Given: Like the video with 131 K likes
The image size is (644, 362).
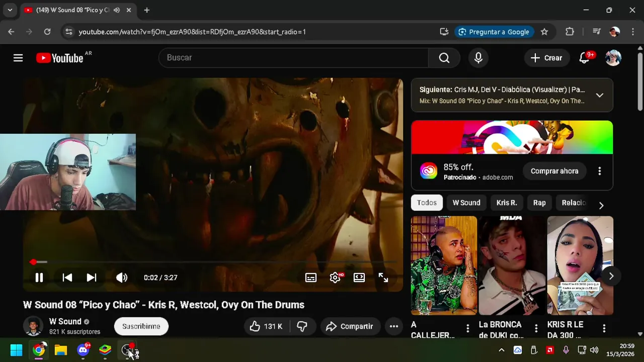Looking at the screenshot, I should [266, 326].
